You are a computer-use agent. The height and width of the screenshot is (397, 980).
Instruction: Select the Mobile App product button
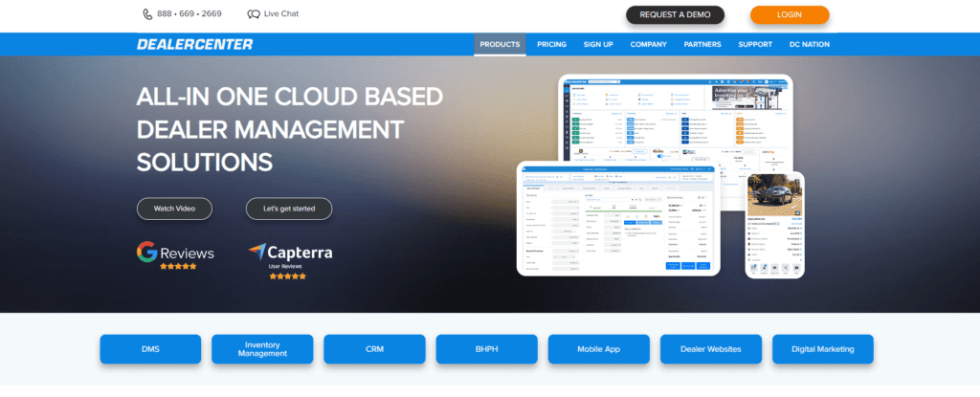point(599,349)
